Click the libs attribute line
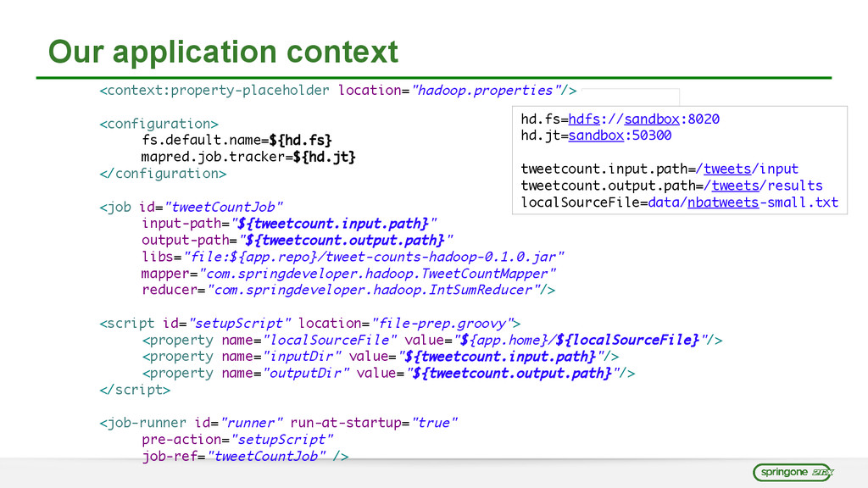This screenshot has height=488, width=868. coord(353,257)
